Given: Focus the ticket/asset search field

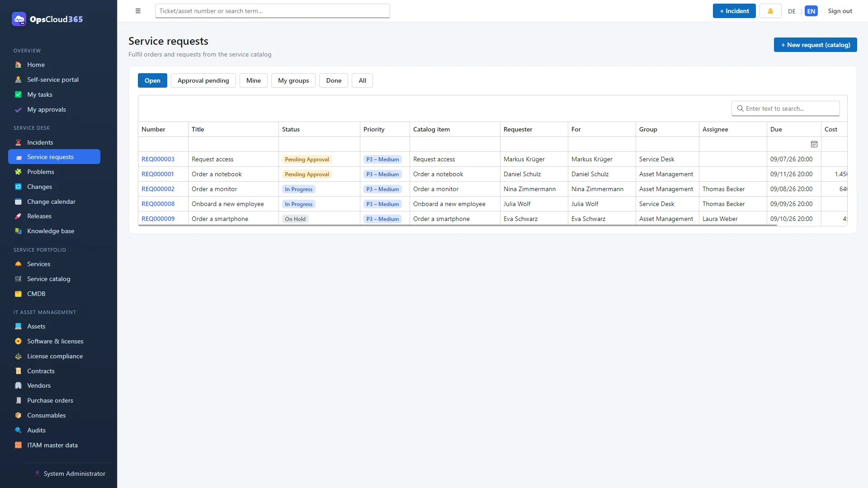Looking at the screenshot, I should 272,11.
